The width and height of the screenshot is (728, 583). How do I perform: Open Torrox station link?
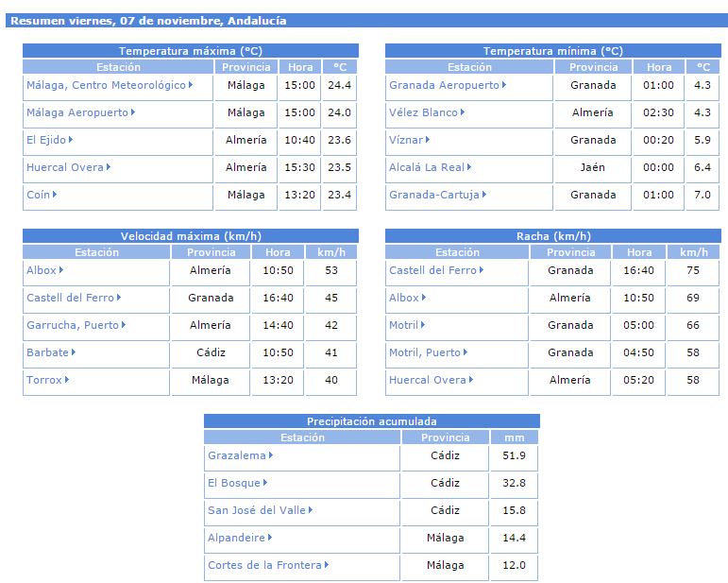pos(48,380)
